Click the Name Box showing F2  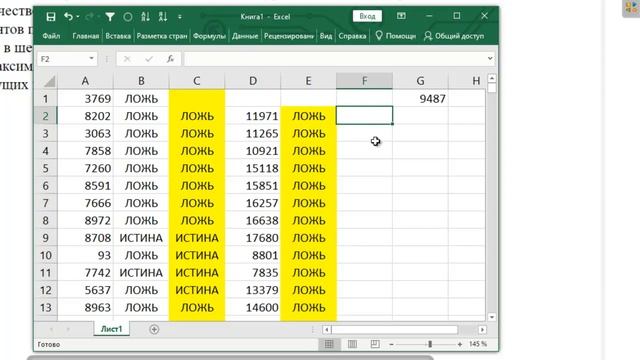pyautogui.click(x=62, y=59)
